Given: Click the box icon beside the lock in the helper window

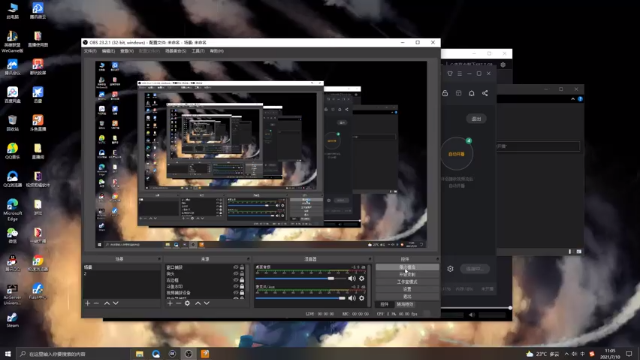Looking at the screenshot, I should pyautogui.click(x=458, y=93).
